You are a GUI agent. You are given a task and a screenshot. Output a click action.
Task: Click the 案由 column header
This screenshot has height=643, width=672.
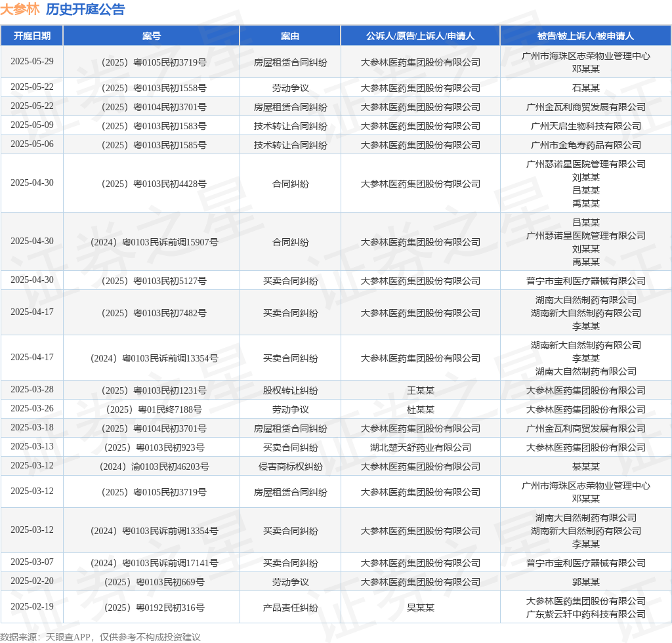click(x=290, y=36)
